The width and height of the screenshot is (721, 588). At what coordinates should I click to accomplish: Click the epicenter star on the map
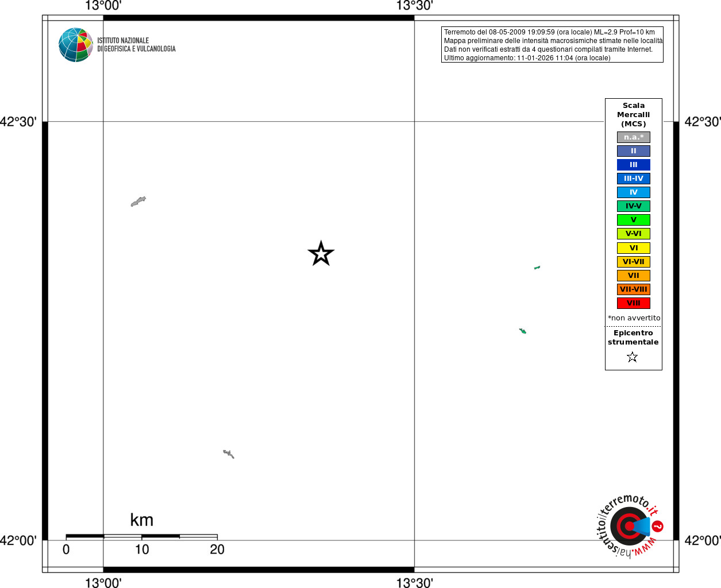coord(321,253)
